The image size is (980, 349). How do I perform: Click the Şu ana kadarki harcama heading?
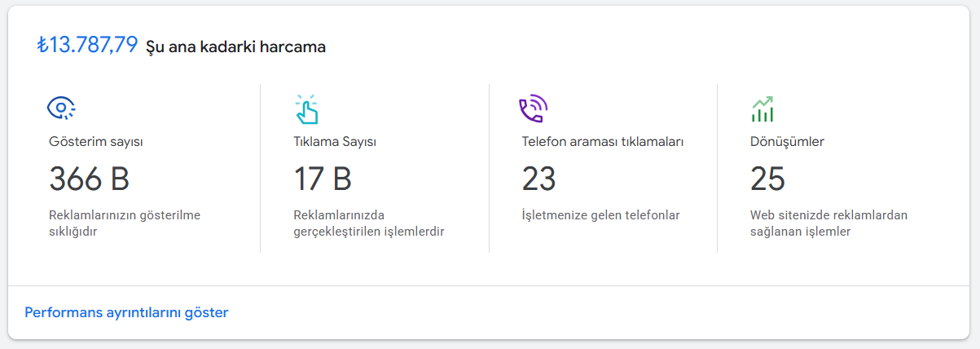click(235, 46)
